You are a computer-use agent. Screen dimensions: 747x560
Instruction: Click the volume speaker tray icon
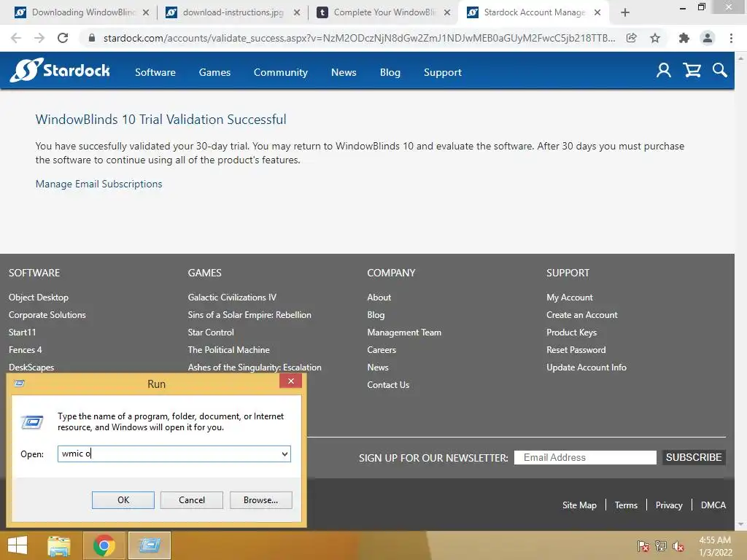point(678,546)
